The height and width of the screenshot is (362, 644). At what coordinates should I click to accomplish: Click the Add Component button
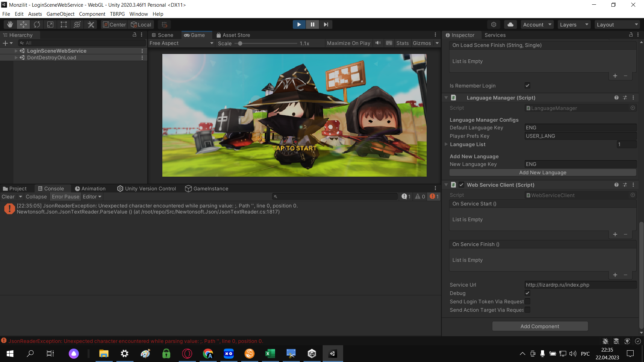point(540,326)
